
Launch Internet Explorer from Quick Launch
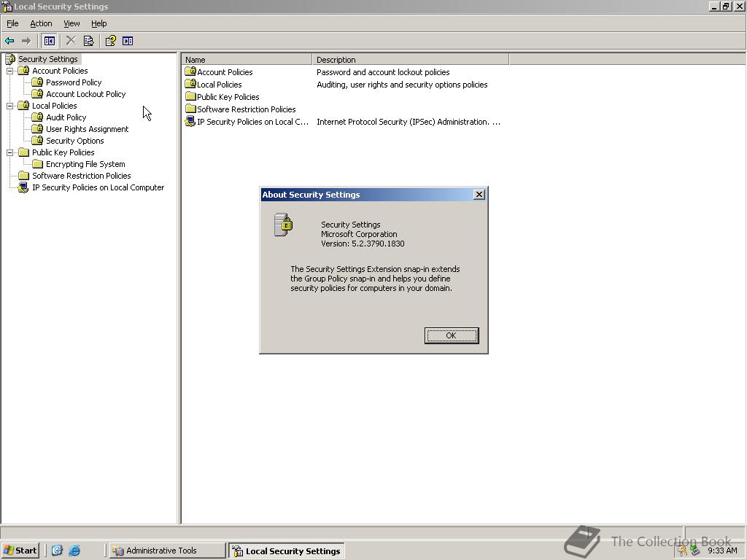pos(74,551)
